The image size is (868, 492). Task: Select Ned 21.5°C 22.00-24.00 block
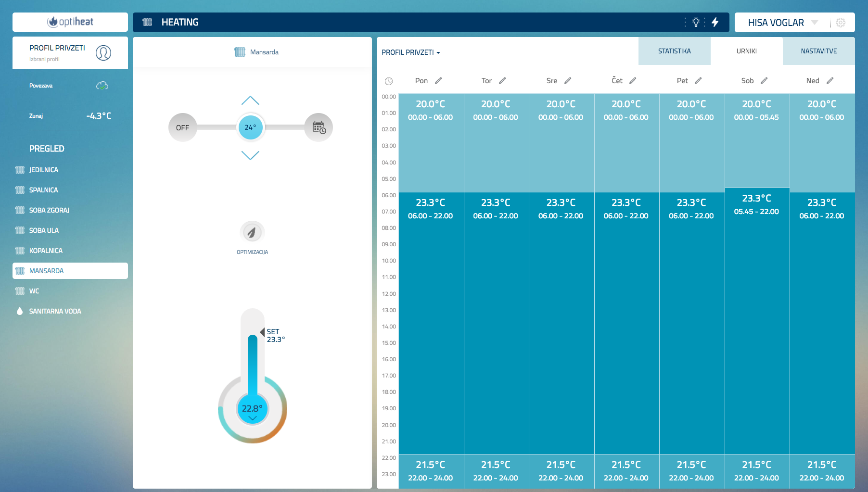822,471
